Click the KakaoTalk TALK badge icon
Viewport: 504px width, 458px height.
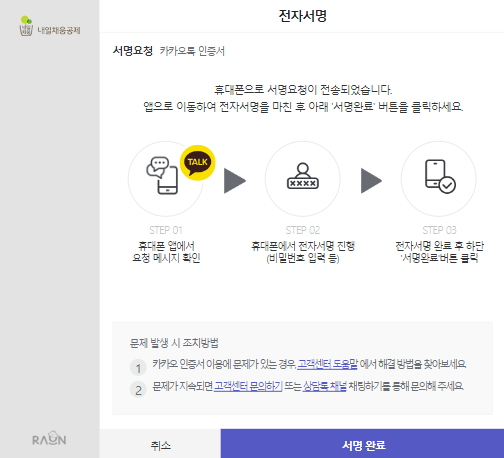pos(198,163)
